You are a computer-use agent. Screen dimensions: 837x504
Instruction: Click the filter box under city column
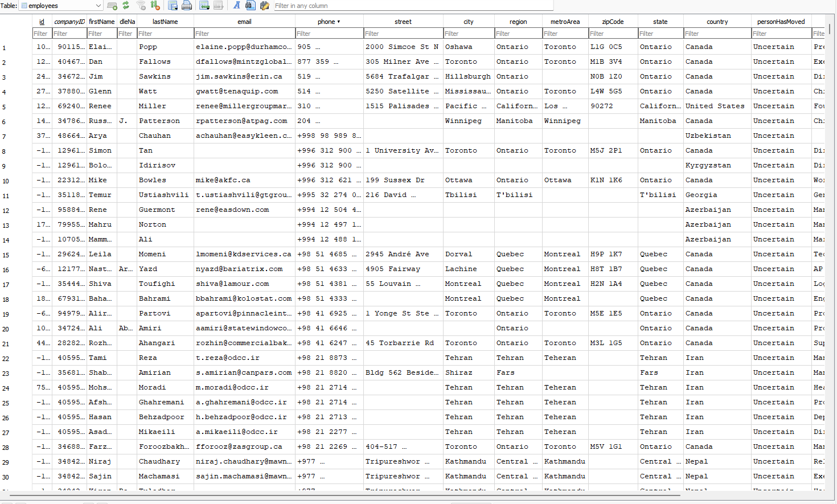point(468,34)
